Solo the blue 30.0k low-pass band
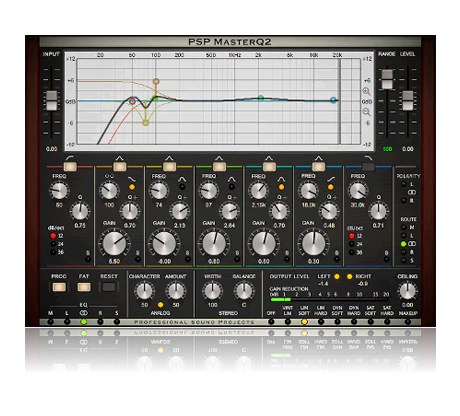Screen dimensions: 460x416 [x=386, y=259]
